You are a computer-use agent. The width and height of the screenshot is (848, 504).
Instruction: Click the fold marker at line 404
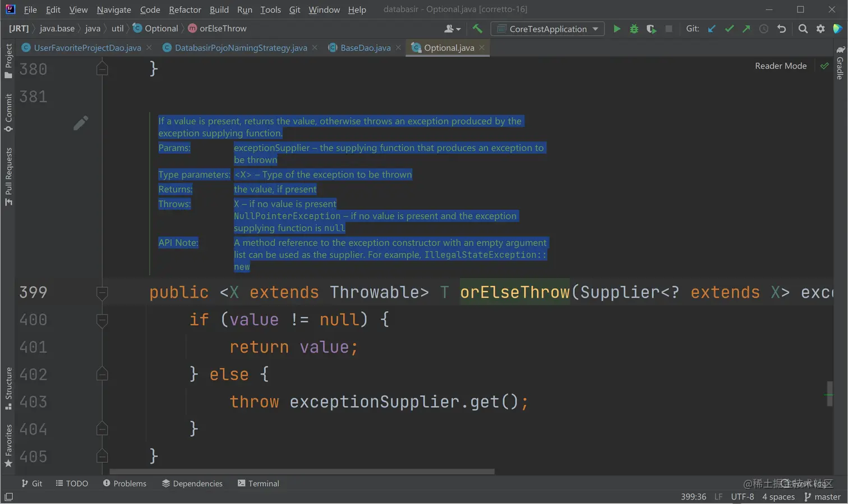click(x=102, y=429)
